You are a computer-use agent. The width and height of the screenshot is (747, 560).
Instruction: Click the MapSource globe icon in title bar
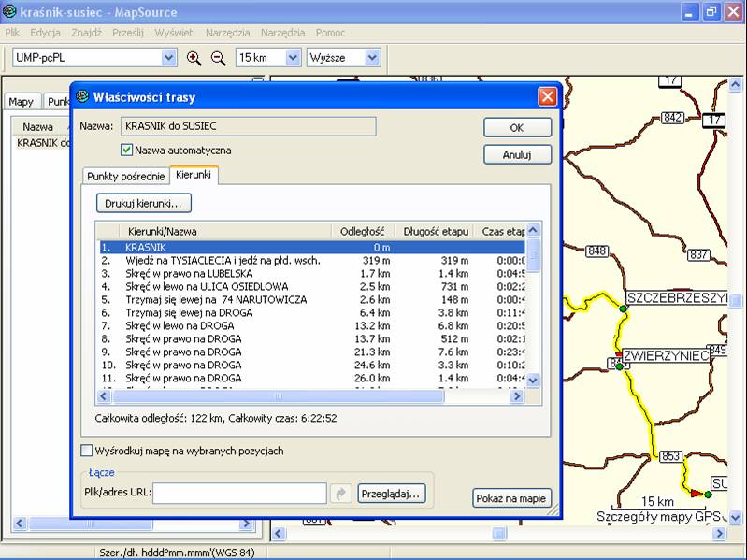(9, 11)
